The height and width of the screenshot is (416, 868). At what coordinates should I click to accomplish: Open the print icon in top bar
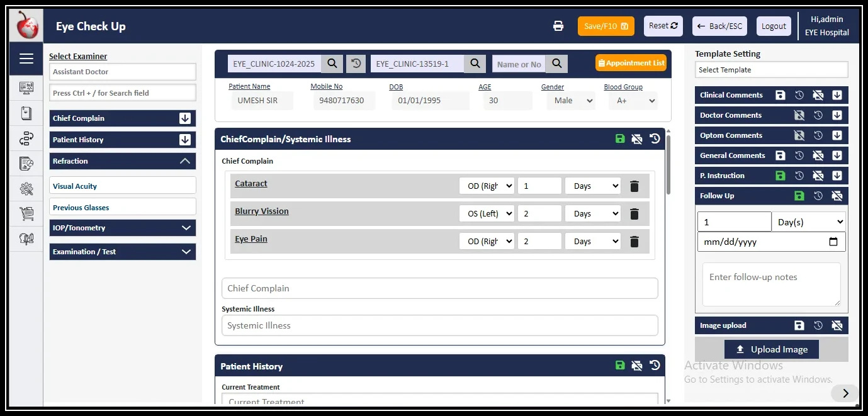(558, 26)
